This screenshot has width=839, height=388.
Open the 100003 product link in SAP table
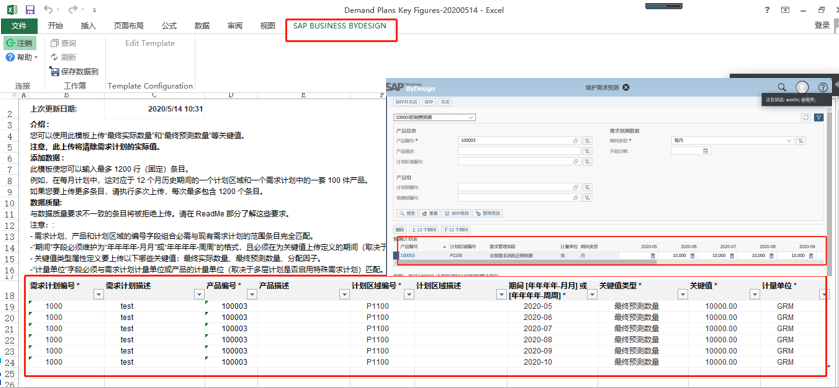408,256
